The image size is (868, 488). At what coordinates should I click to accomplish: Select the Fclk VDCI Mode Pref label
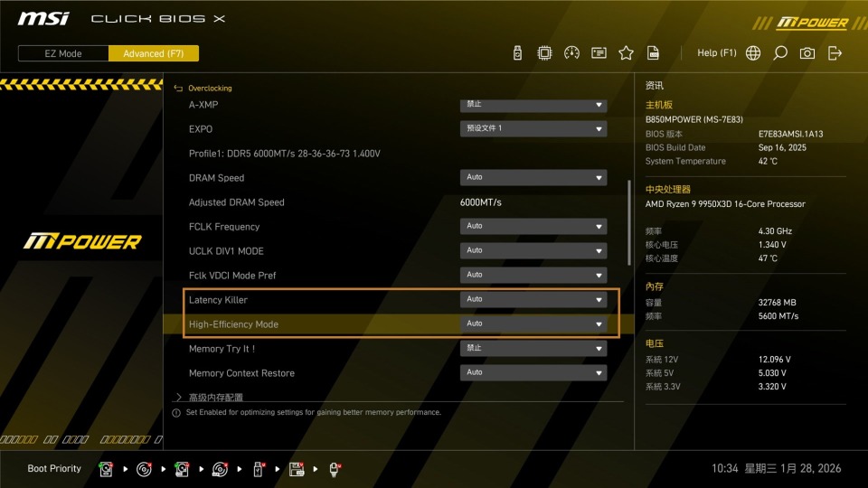coord(232,276)
